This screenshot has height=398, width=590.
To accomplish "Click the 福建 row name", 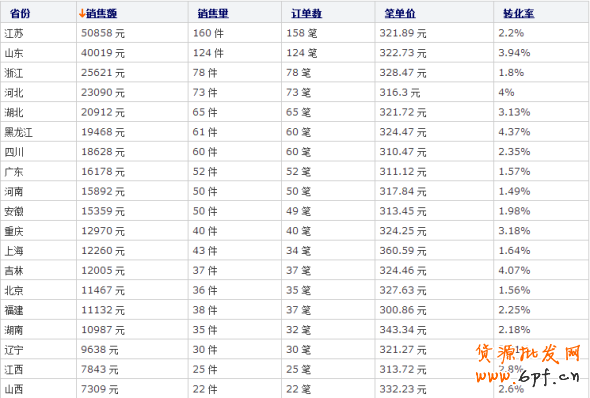I will click(14, 310).
